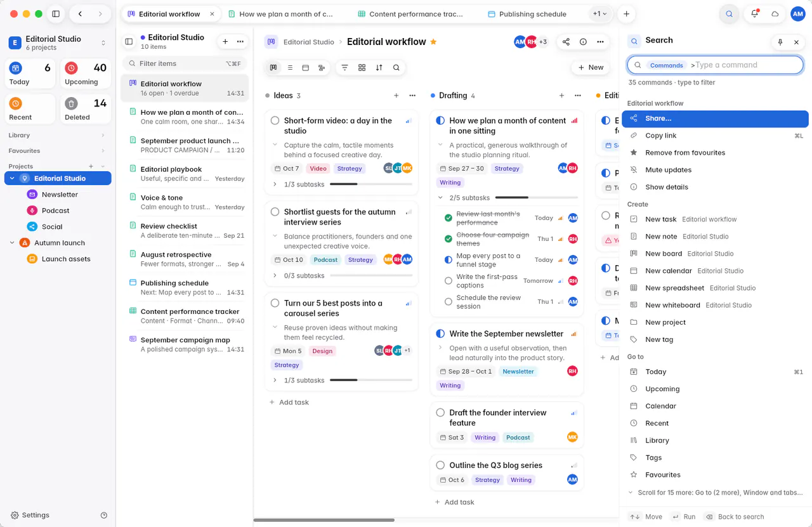Open the search icon in the title bar
812x527 pixels.
point(729,14)
